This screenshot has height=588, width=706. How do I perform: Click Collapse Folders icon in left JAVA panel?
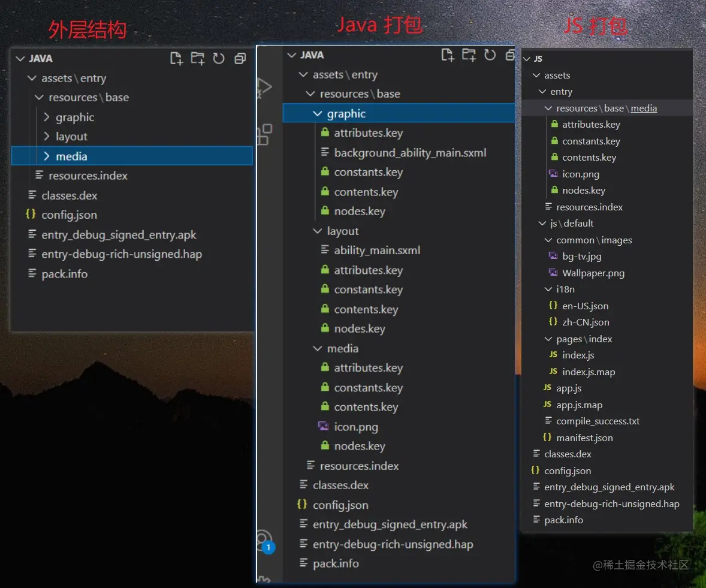coord(240,59)
